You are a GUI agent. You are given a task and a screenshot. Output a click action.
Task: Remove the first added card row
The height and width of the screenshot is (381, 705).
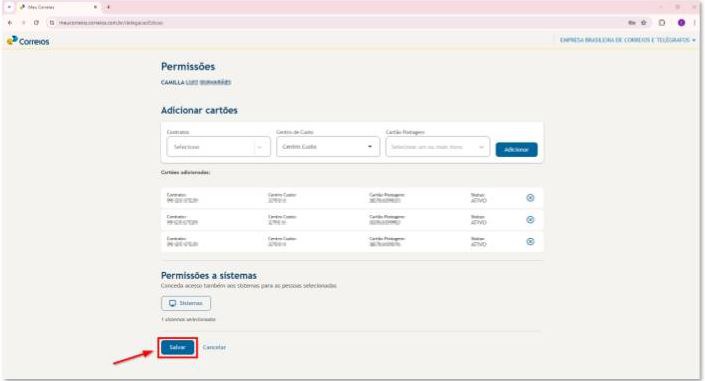coord(530,197)
